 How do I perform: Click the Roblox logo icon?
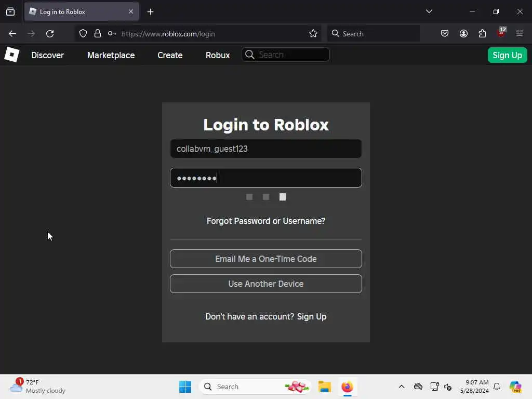[x=12, y=55]
